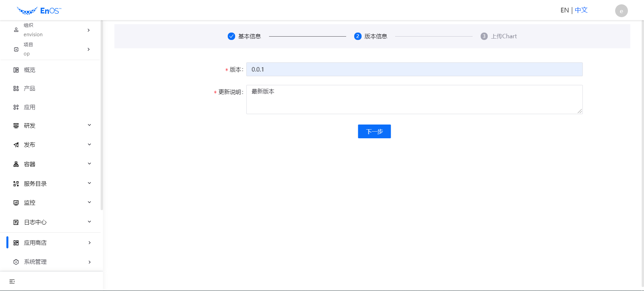The image size is (644, 291).
Task: Collapse the sidebar using bottom menu icon
Action: tap(12, 281)
